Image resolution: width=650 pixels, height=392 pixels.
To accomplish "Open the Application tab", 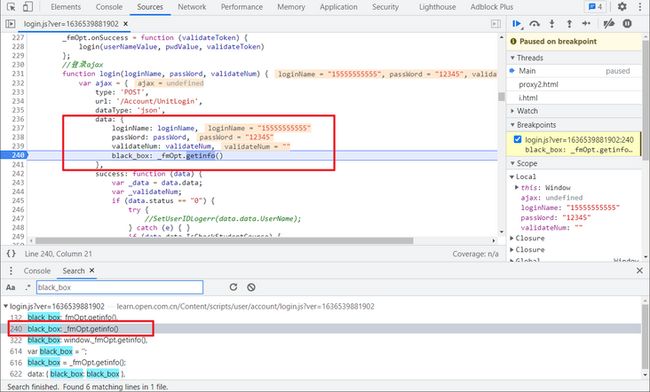I will 338,7.
